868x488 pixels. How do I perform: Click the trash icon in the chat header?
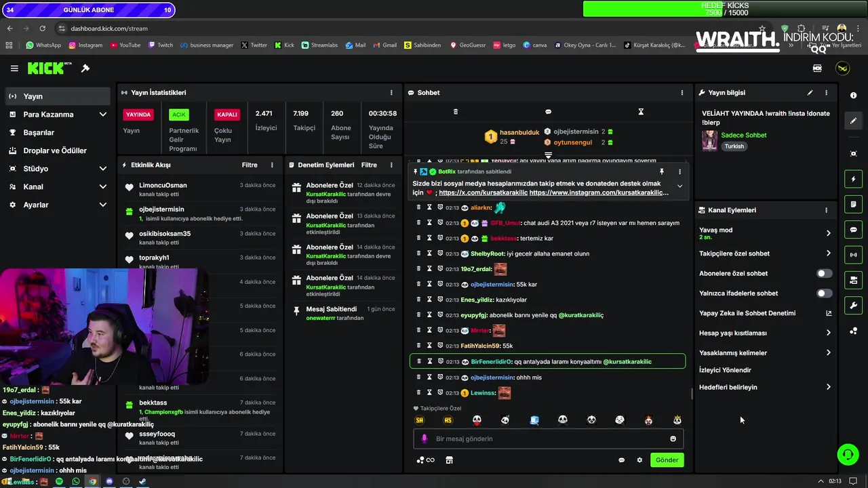(456, 112)
